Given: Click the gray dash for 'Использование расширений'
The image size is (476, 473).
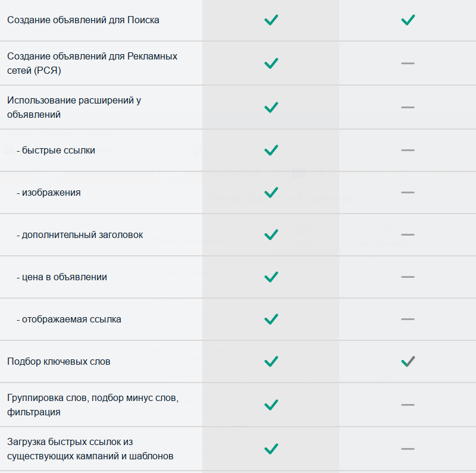Looking at the screenshot, I should [x=408, y=107].
